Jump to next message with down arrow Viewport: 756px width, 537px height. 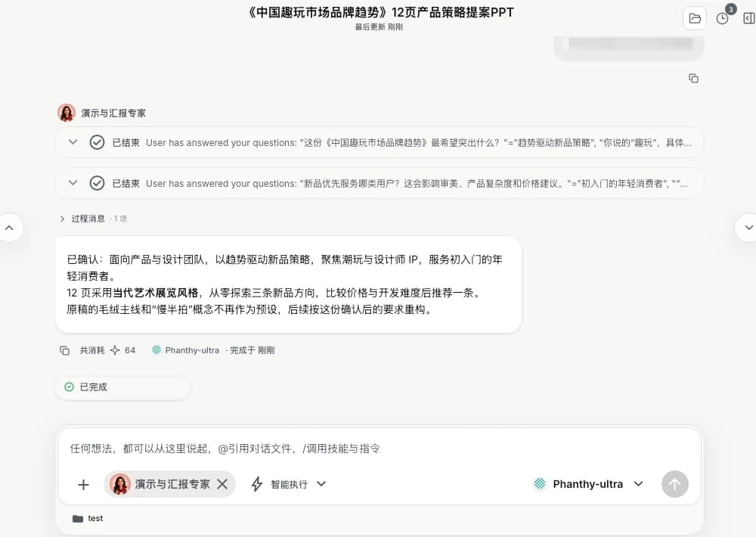tap(748, 227)
